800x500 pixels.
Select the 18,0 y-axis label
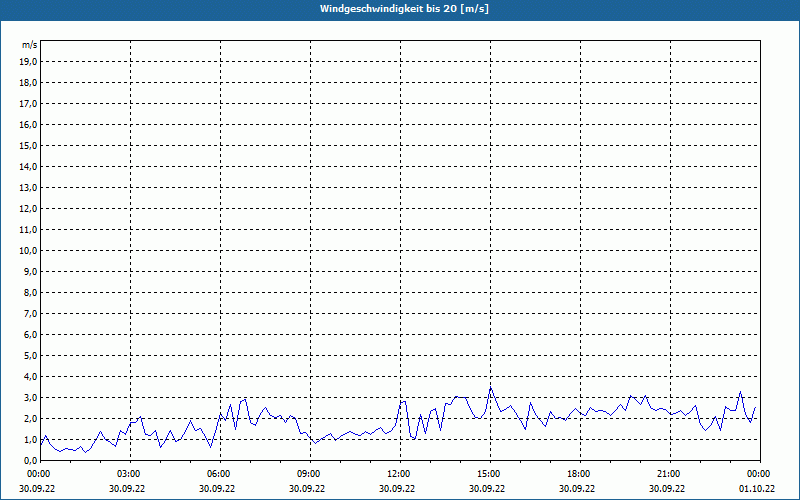tap(30, 83)
